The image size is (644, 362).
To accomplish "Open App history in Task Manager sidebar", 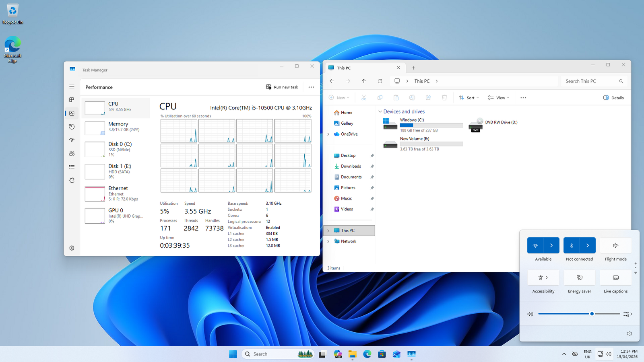I will [x=72, y=127].
